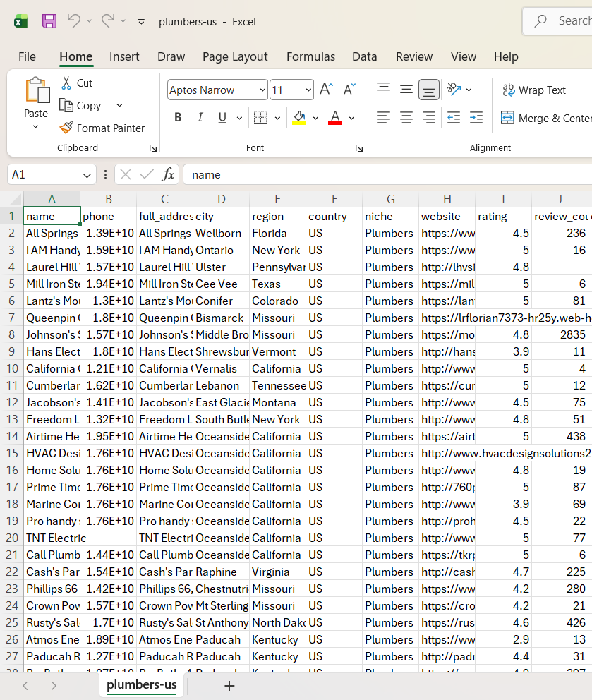Select the plumbers-us sheet tab
This screenshot has width=592, height=700.
tap(142, 684)
